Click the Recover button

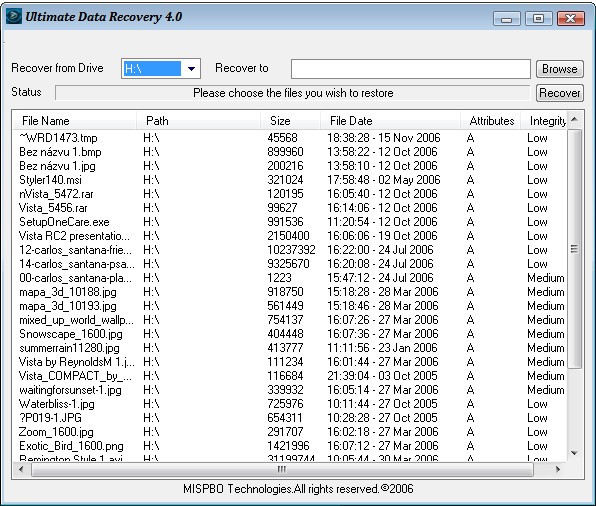tap(560, 93)
